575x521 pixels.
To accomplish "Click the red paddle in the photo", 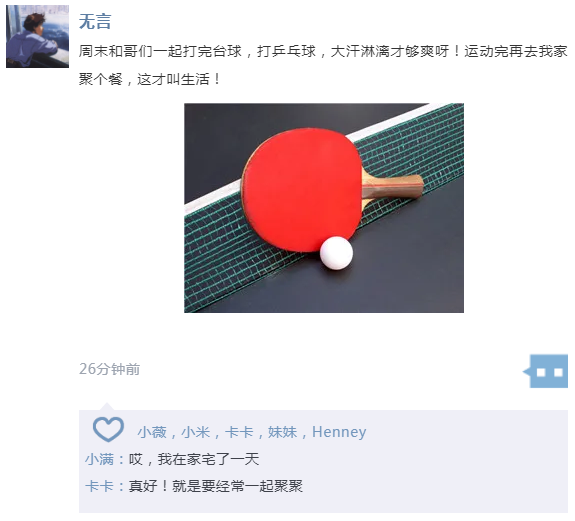I will [301, 190].
